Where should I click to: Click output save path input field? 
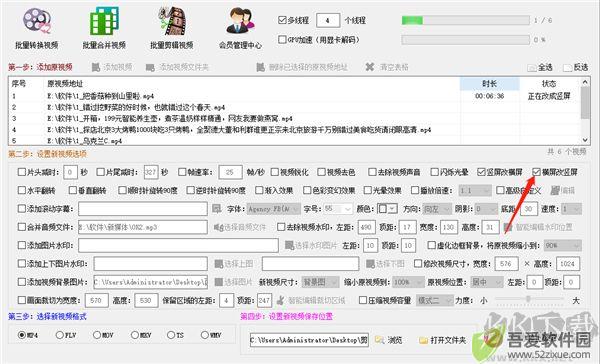309,340
